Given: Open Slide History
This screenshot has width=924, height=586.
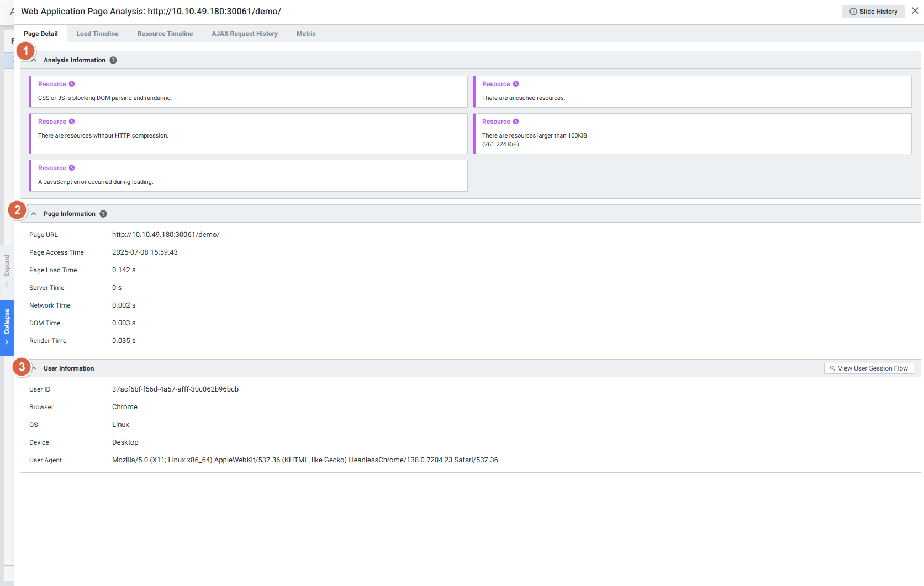Looking at the screenshot, I should click(x=873, y=12).
